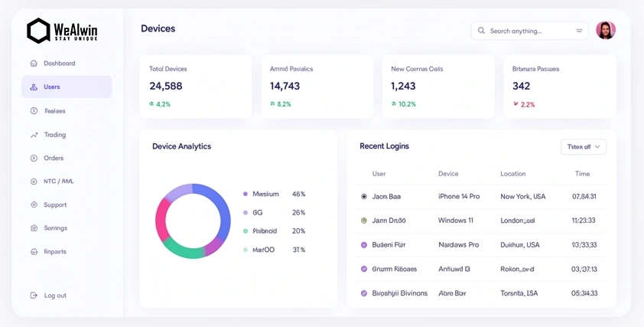Click the 342 value

(521, 86)
